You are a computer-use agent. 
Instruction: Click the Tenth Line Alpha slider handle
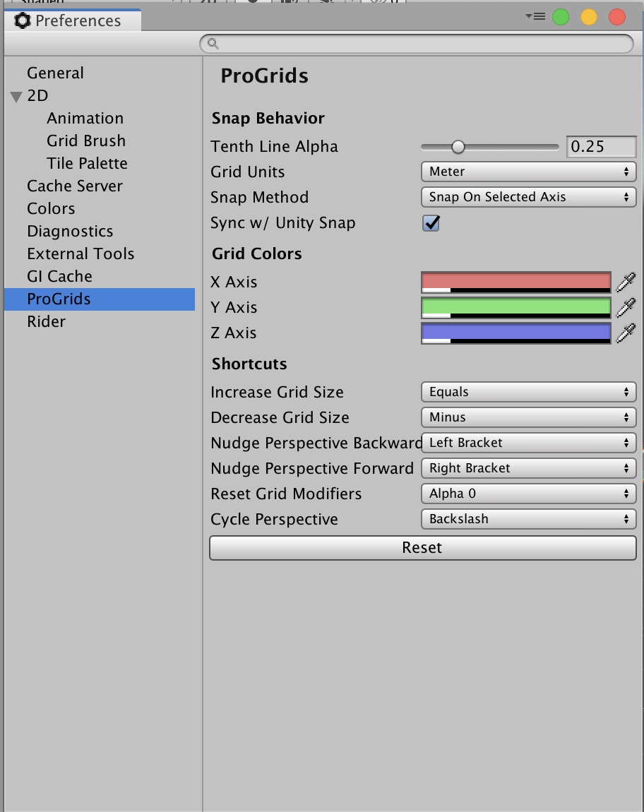458,147
